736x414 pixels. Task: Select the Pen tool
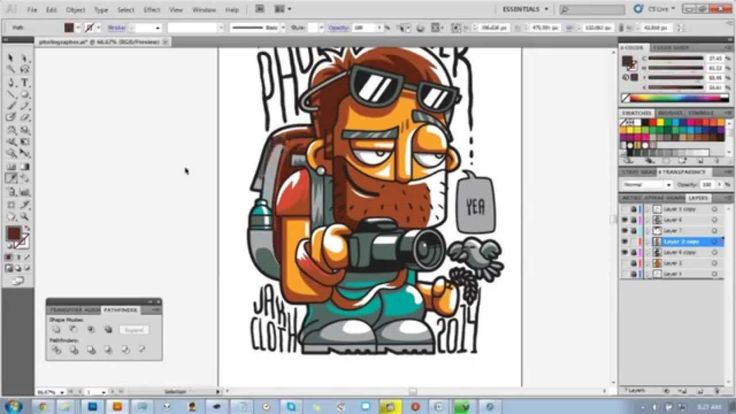(11, 83)
